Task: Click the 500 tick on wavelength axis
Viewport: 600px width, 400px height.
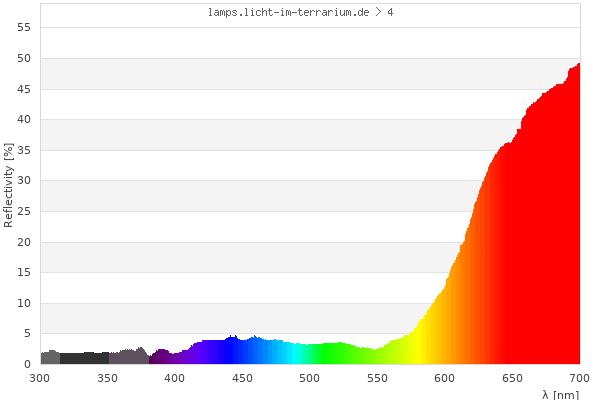Action: pos(310,378)
